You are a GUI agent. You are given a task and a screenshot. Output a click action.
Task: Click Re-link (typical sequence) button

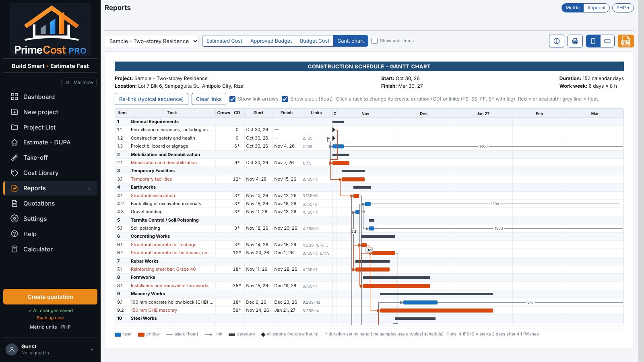151,99
